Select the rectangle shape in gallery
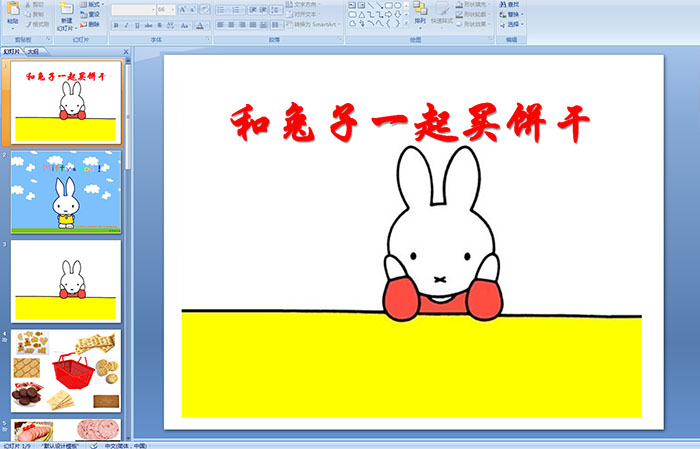 click(388, 5)
